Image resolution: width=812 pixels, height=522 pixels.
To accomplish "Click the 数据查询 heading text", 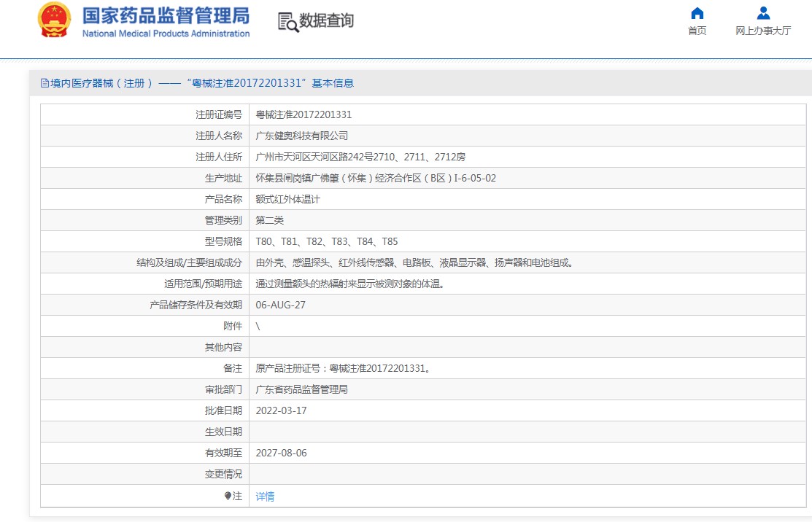I will tap(327, 20).
